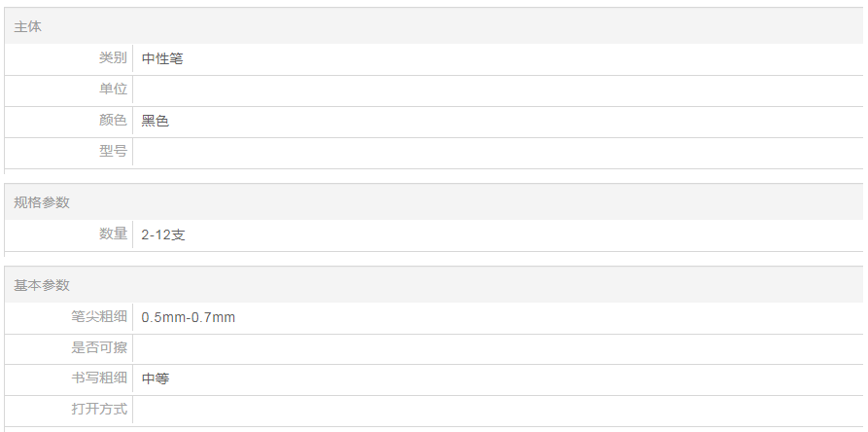
Task: Select the 书写粗细 row label
Action: pos(99,378)
